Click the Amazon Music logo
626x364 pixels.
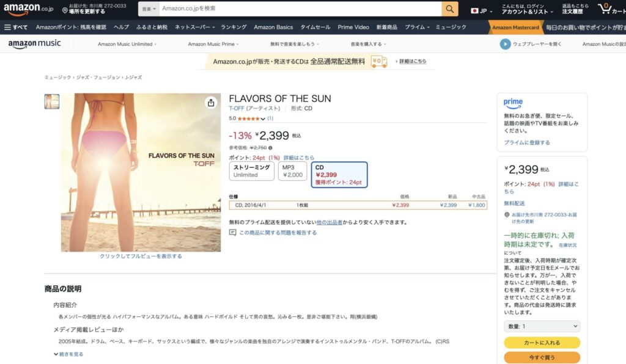pyautogui.click(x=34, y=44)
